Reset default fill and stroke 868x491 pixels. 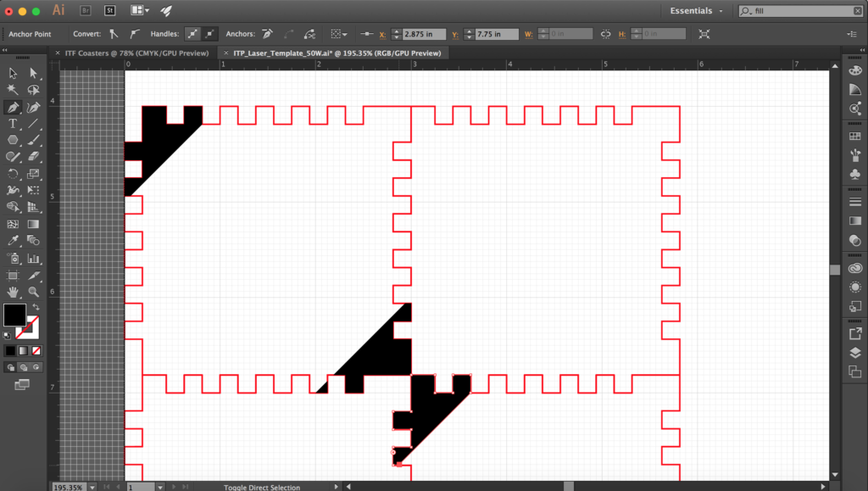[7, 336]
